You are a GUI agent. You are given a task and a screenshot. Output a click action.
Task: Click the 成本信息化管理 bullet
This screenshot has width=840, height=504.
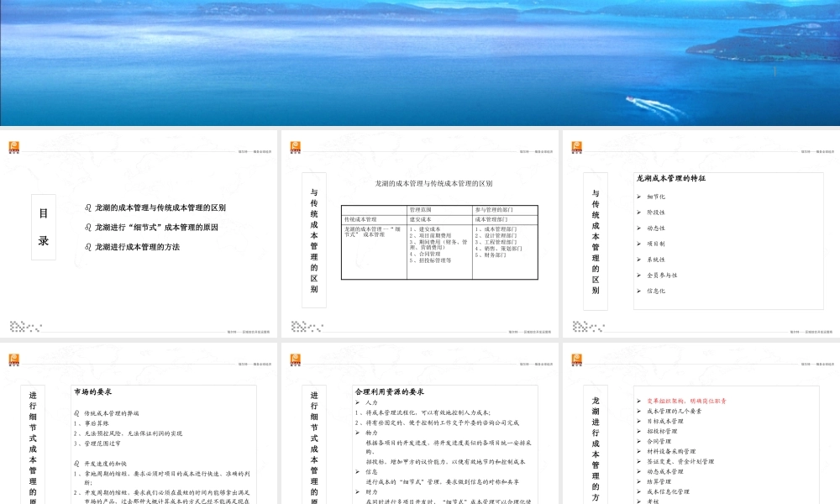pyautogui.click(x=668, y=491)
